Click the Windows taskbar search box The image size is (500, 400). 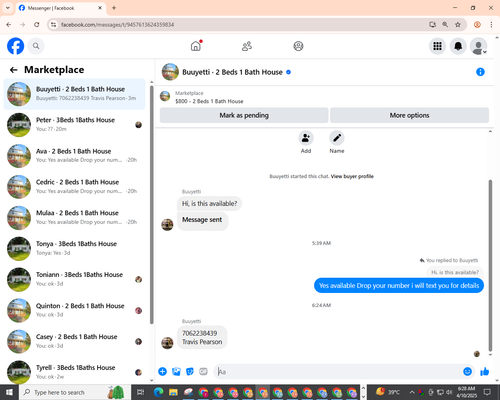pos(74,392)
